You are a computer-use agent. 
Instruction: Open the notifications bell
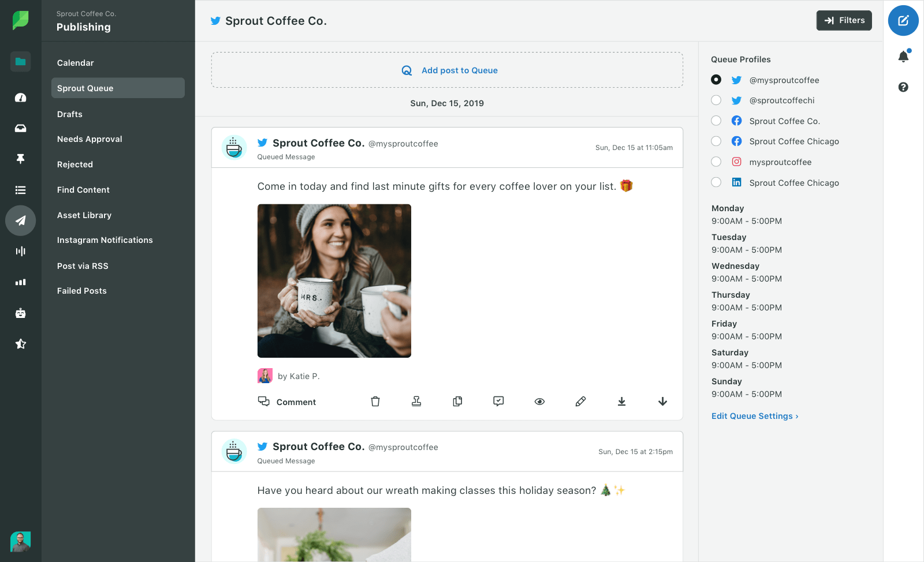[903, 57]
